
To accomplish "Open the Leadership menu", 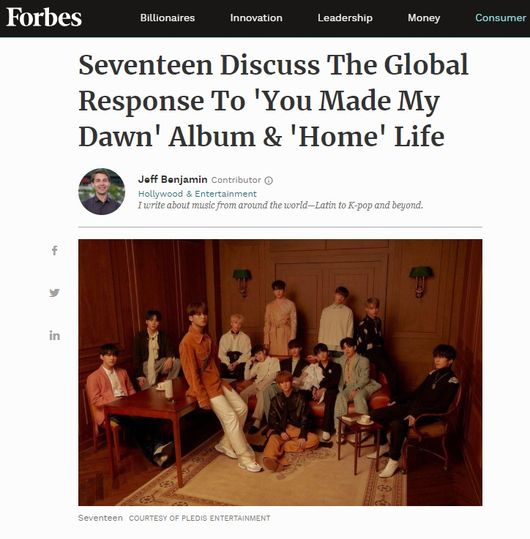I will point(345,18).
